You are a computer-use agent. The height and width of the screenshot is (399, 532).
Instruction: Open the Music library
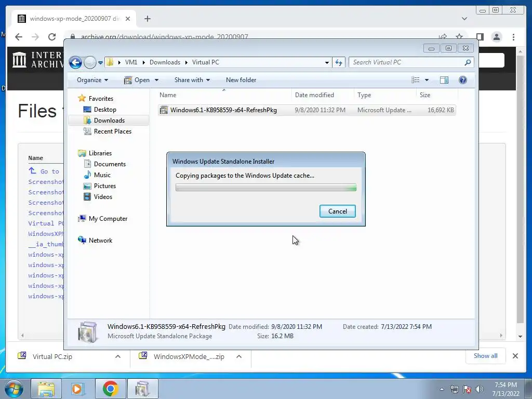(102, 175)
